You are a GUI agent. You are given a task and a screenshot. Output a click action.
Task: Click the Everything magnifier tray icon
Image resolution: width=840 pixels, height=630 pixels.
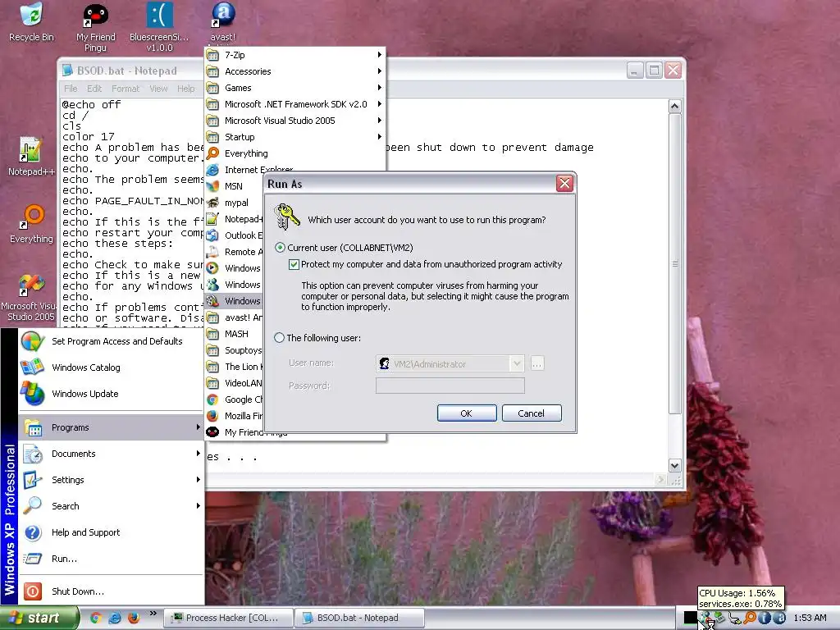pyautogui.click(x=750, y=618)
